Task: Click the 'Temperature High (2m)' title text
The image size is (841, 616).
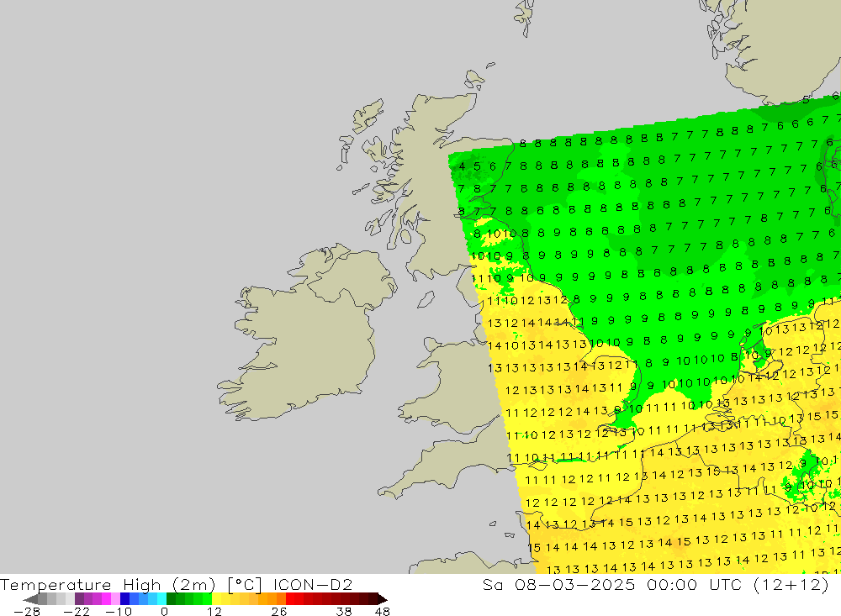Action: (x=108, y=584)
